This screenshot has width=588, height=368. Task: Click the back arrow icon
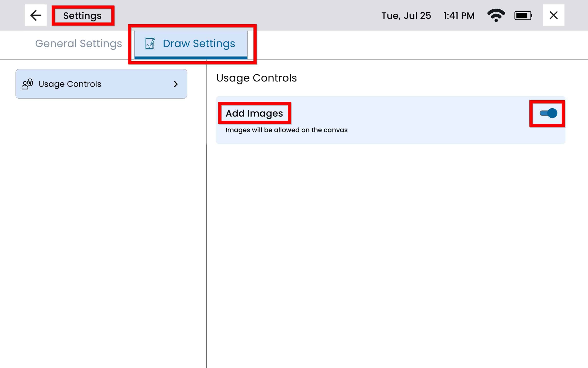35,15
